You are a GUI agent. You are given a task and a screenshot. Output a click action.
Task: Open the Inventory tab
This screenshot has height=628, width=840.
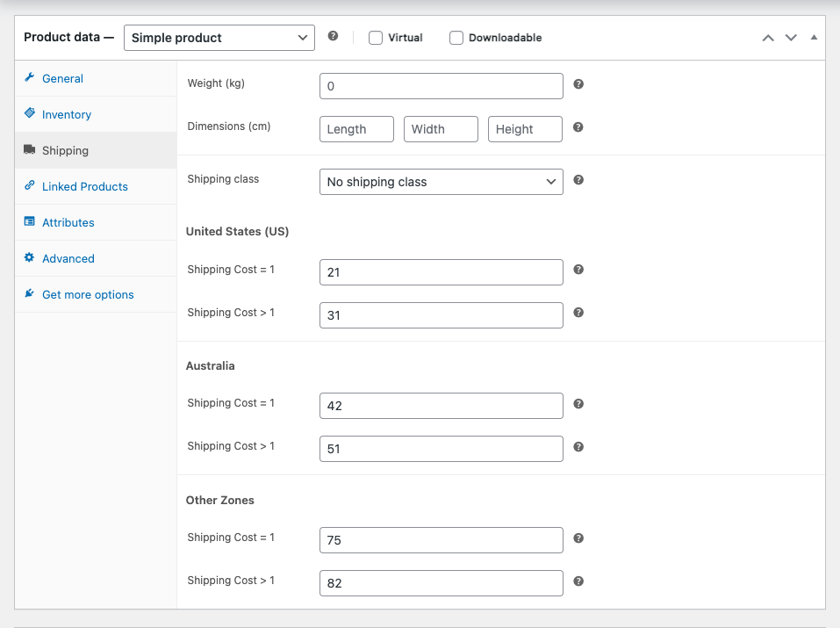click(x=67, y=114)
